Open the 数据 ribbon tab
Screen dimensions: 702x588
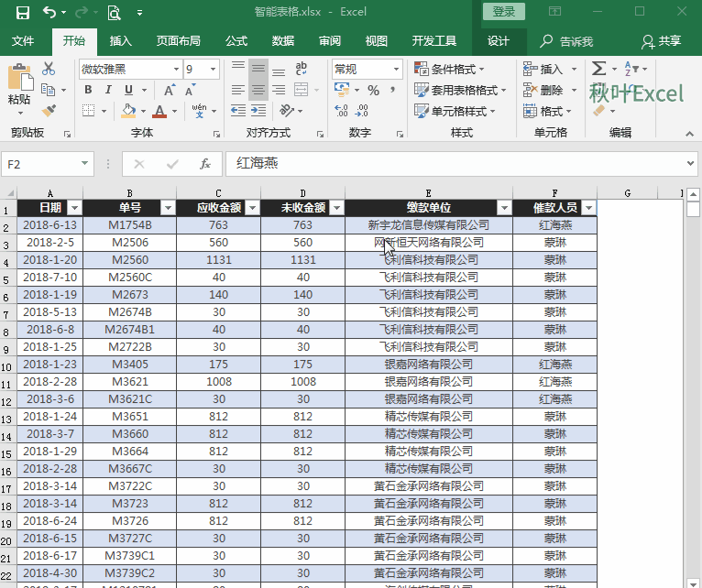click(283, 41)
